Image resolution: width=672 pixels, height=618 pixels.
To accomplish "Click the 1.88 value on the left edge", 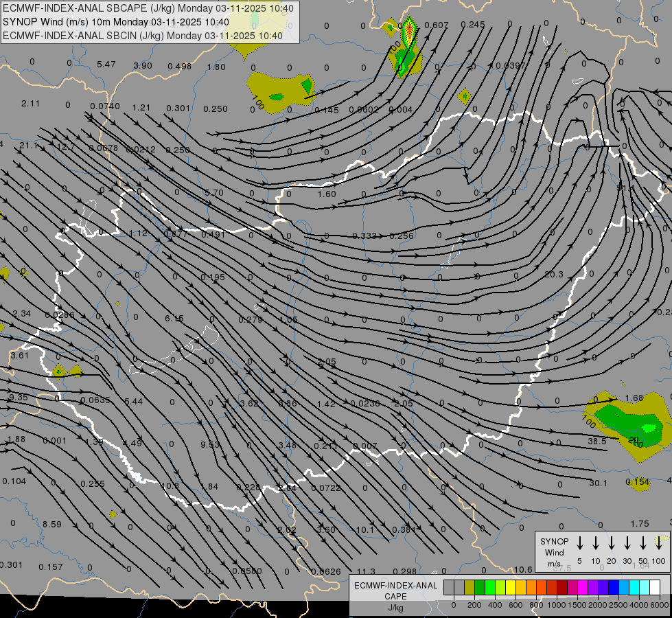I will tap(16, 439).
